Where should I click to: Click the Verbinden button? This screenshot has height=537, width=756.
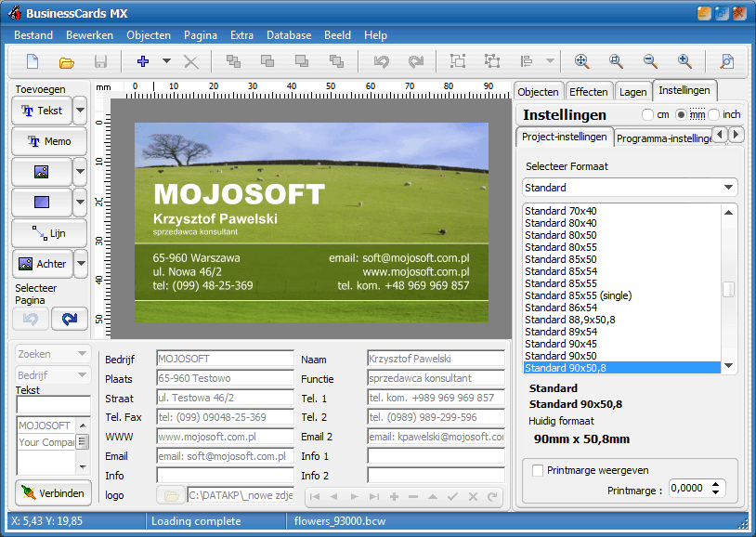pos(54,493)
